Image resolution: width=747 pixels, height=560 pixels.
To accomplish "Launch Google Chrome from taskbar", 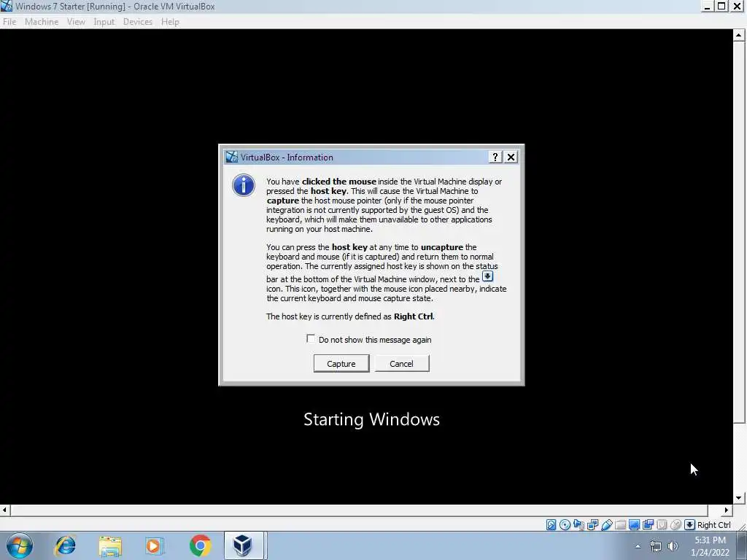I will (x=200, y=545).
